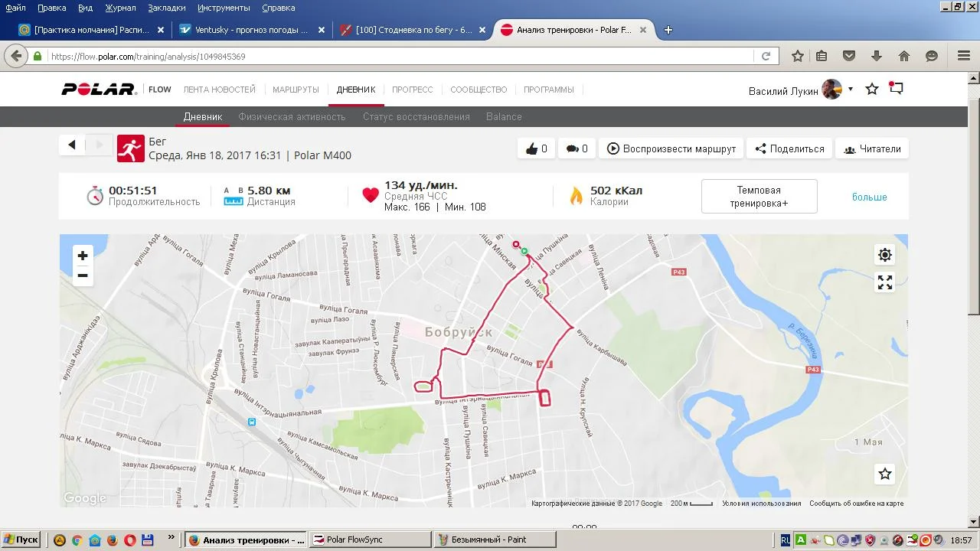
Task: Zoom out on the map
Action: pyautogui.click(x=83, y=275)
